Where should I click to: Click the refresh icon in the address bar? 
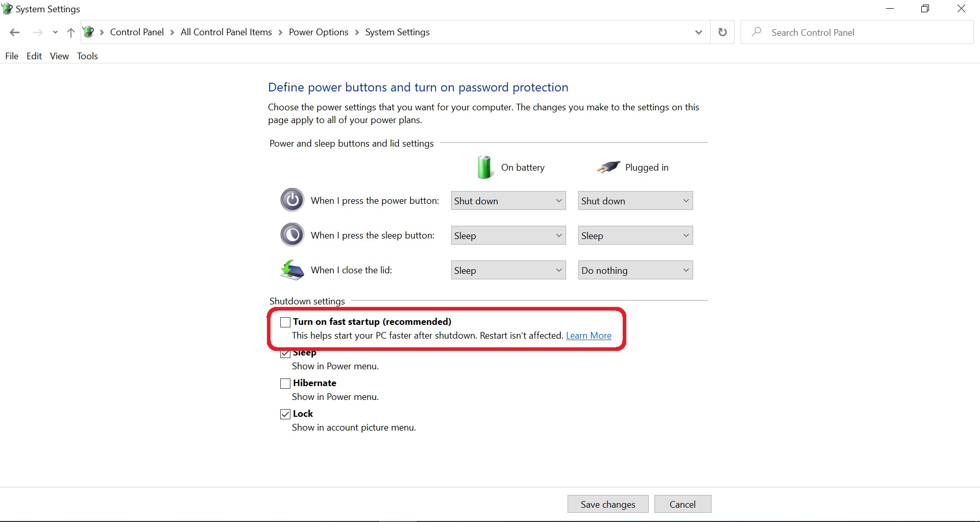click(x=722, y=32)
